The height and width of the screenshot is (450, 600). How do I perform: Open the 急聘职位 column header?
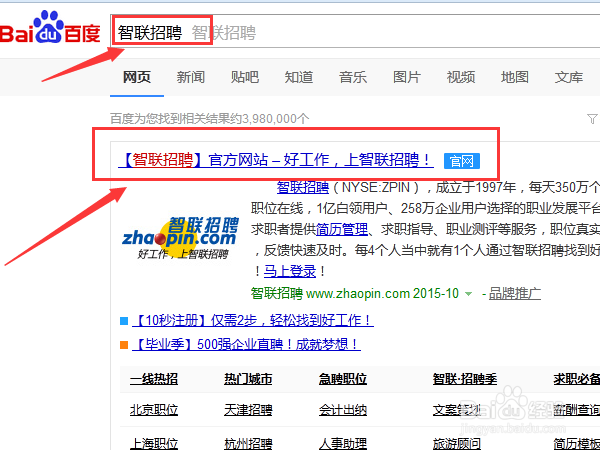pos(343,379)
